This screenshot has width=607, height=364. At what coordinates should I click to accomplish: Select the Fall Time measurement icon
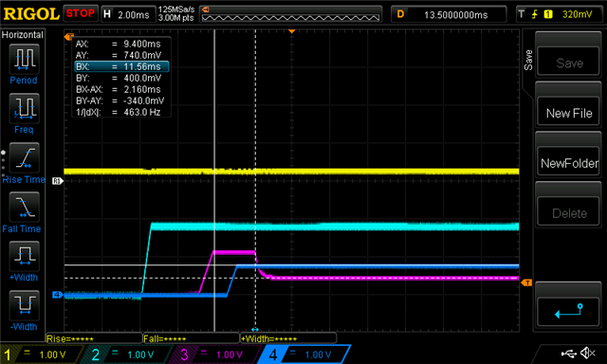(24, 207)
